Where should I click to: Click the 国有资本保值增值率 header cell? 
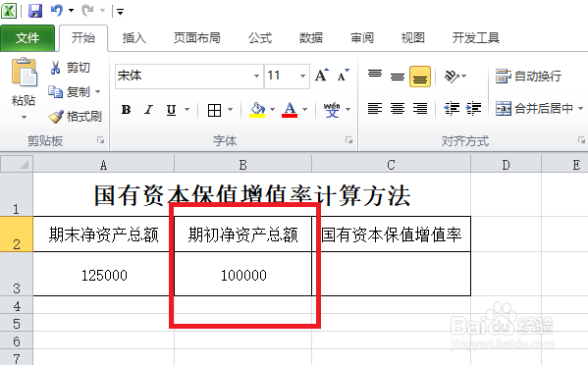click(x=391, y=235)
